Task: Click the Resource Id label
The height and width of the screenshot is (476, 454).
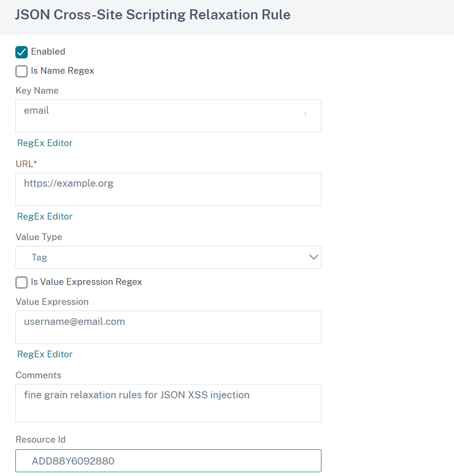Action: point(41,440)
